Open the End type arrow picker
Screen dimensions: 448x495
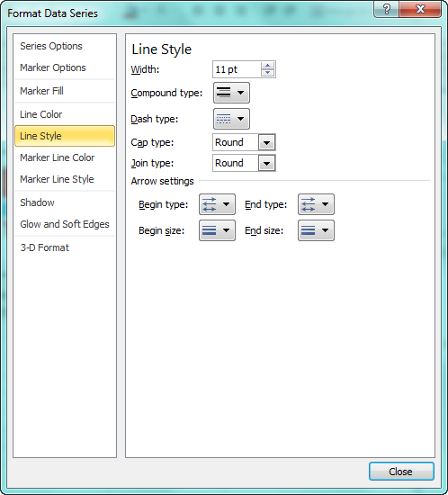(x=316, y=204)
